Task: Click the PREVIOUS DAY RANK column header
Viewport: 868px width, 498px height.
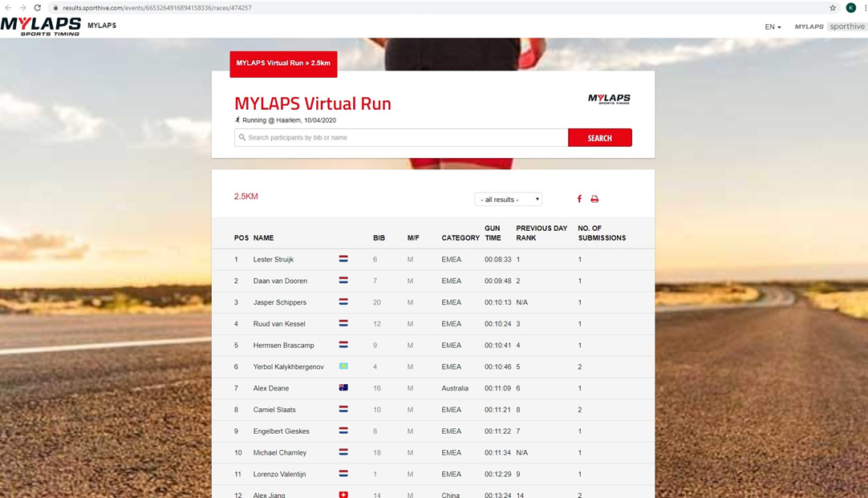Action: (542, 233)
